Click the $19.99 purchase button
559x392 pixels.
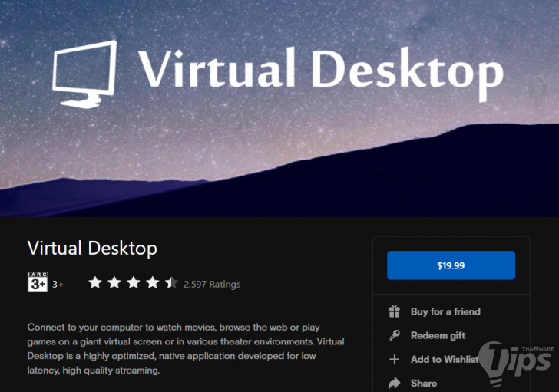pos(451,265)
